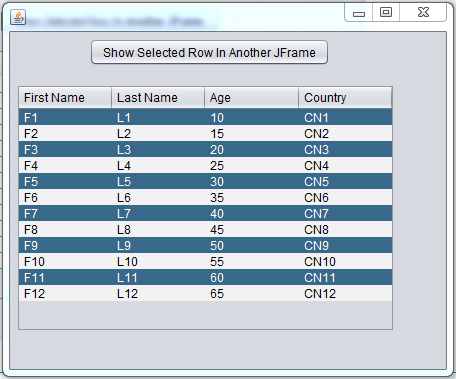Select the row with last name L8
The height and width of the screenshot is (379, 456).
coord(205,229)
